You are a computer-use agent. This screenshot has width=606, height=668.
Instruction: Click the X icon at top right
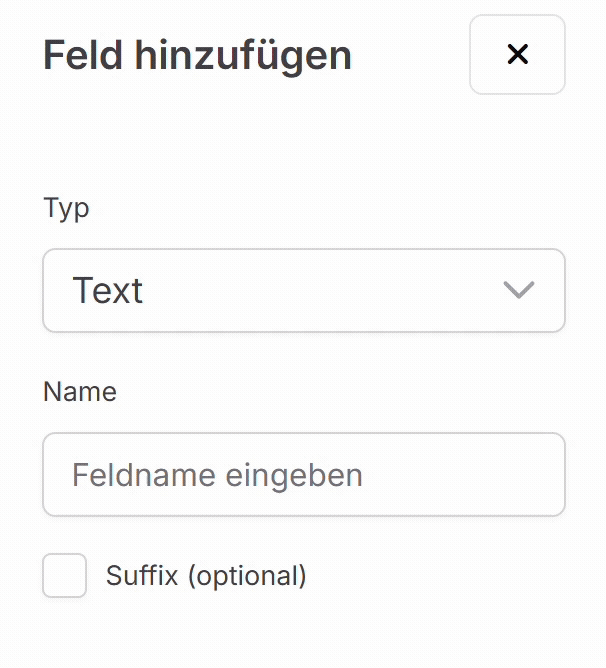(517, 55)
